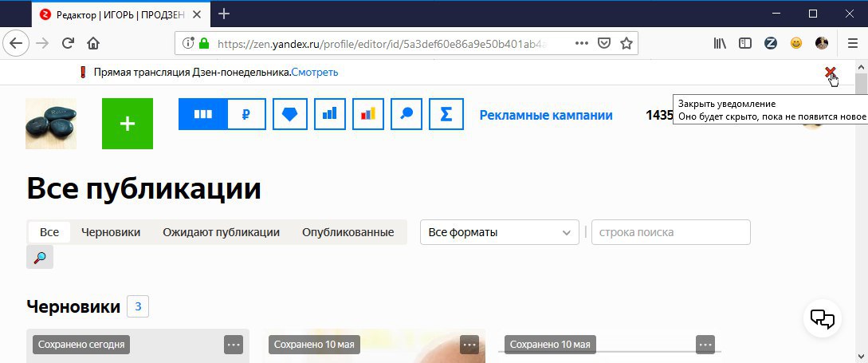This screenshot has width=868, height=363.
Task: Open the 'Рекламные кампании' link
Action: pyautogui.click(x=546, y=115)
